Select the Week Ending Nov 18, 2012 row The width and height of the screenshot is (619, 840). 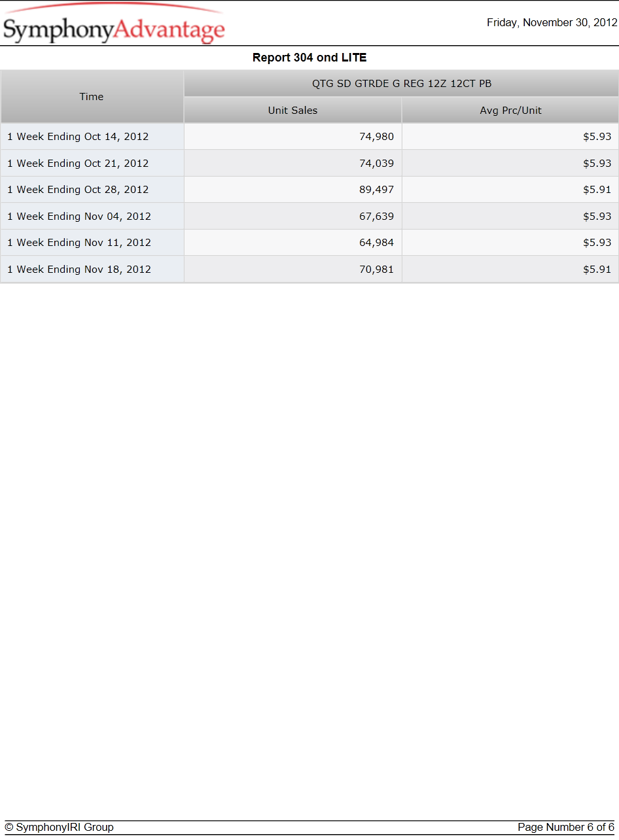click(x=309, y=269)
